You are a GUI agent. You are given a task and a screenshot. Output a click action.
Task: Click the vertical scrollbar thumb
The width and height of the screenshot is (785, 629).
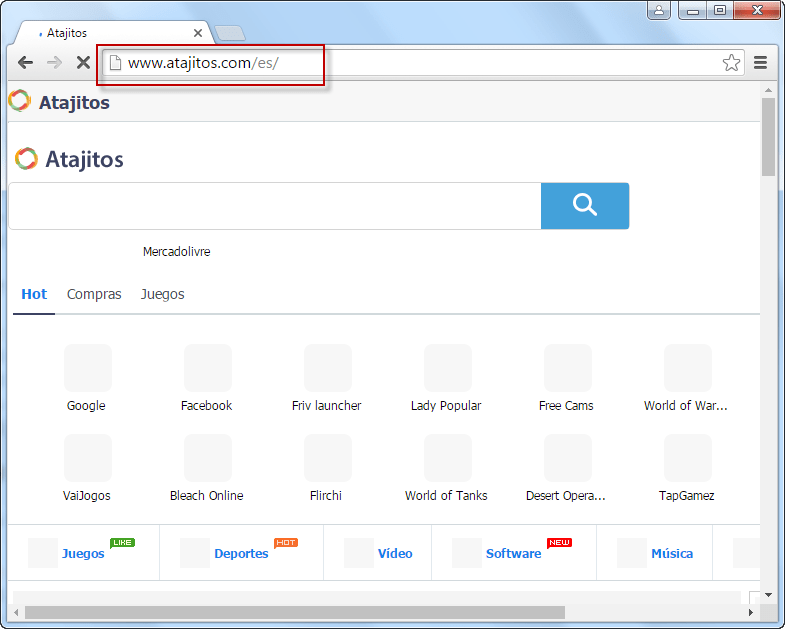pos(768,137)
